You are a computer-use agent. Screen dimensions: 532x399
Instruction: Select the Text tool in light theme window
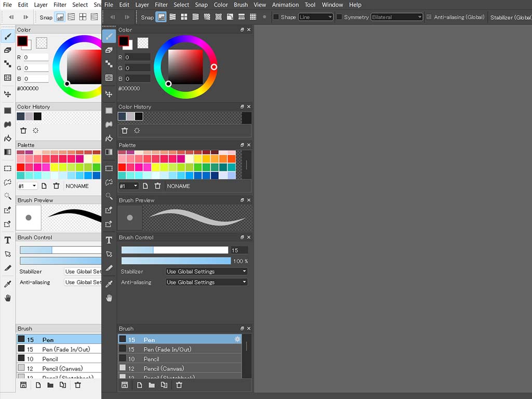click(7, 240)
